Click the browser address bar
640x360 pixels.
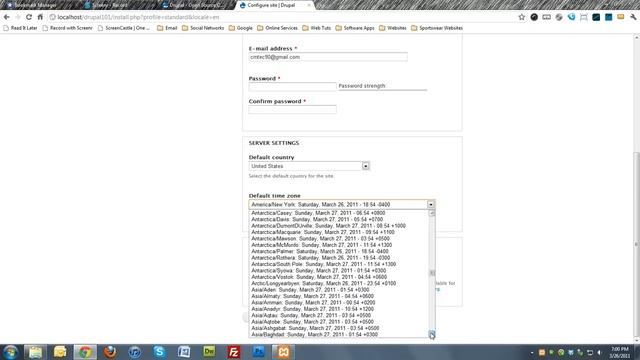pos(282,17)
